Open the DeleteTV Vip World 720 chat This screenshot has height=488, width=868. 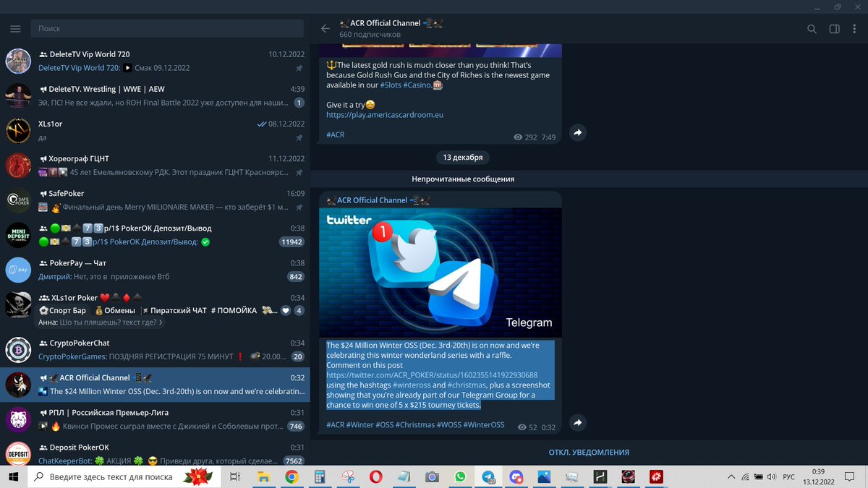click(x=155, y=61)
